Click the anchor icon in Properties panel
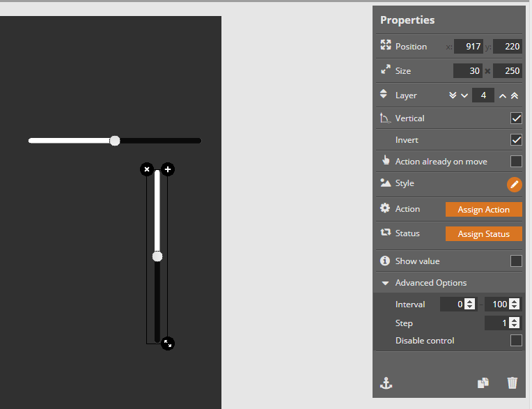532x409 pixels. [386, 383]
